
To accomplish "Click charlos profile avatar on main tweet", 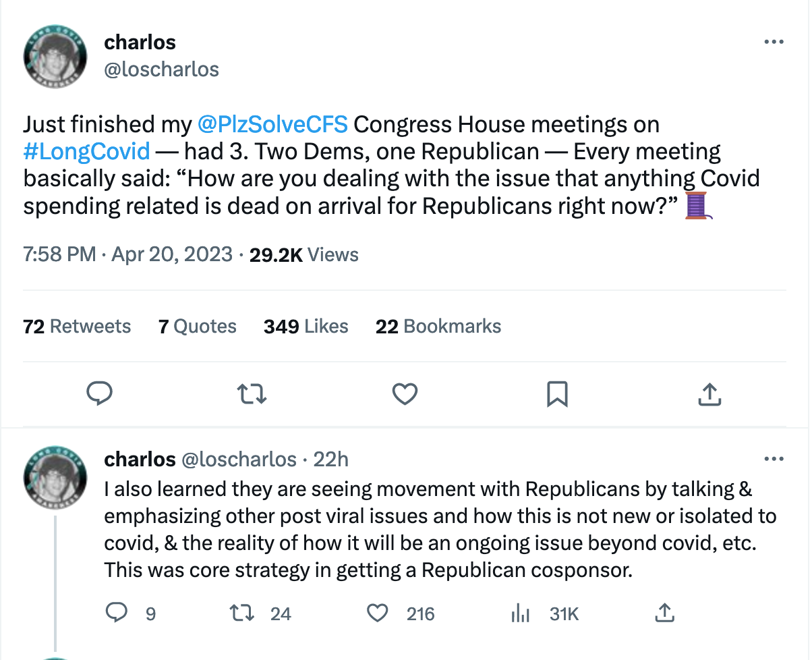I will pyautogui.click(x=54, y=59).
